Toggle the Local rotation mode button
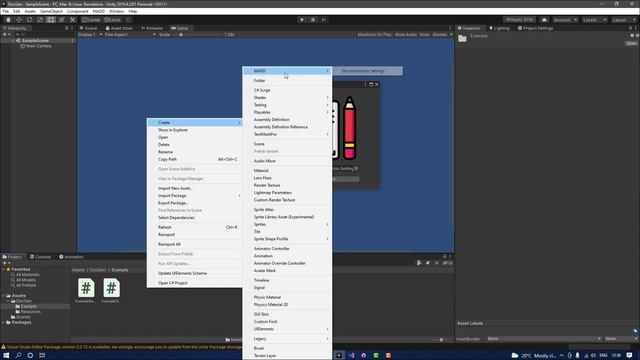 (x=112, y=20)
